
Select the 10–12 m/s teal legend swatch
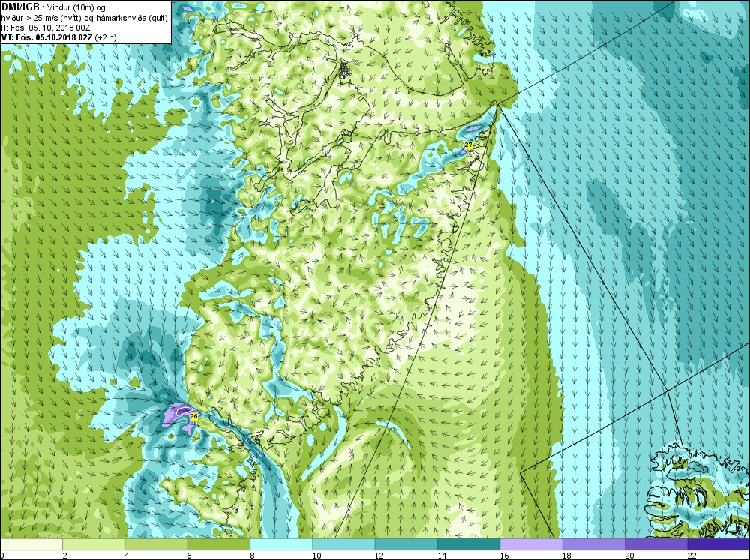[x=343, y=544]
